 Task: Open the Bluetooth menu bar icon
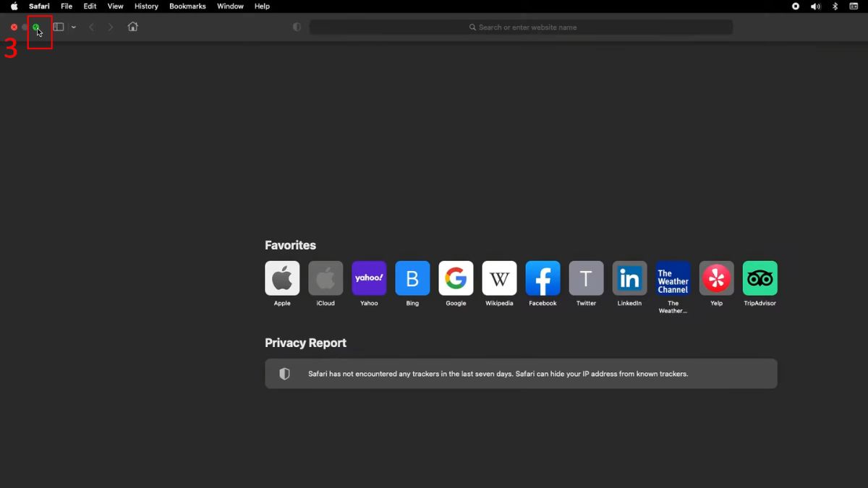coord(835,7)
